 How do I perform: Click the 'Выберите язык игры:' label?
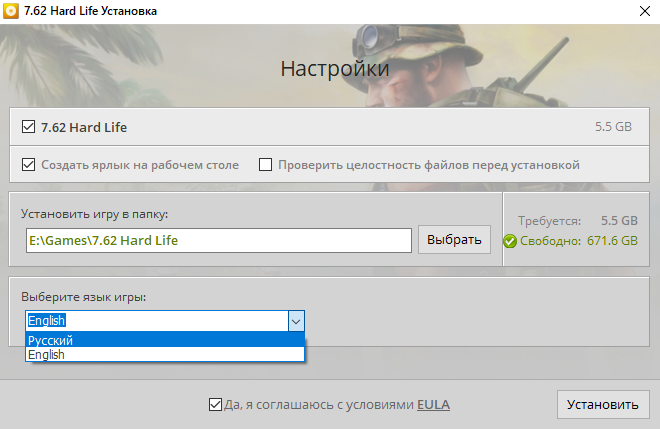tap(84, 297)
